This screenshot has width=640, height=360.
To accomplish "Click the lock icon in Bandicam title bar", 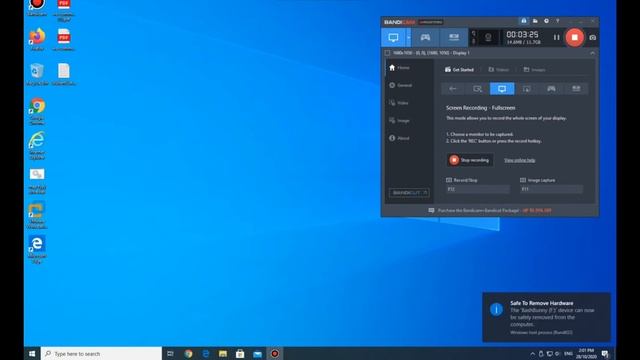I will [x=524, y=21].
